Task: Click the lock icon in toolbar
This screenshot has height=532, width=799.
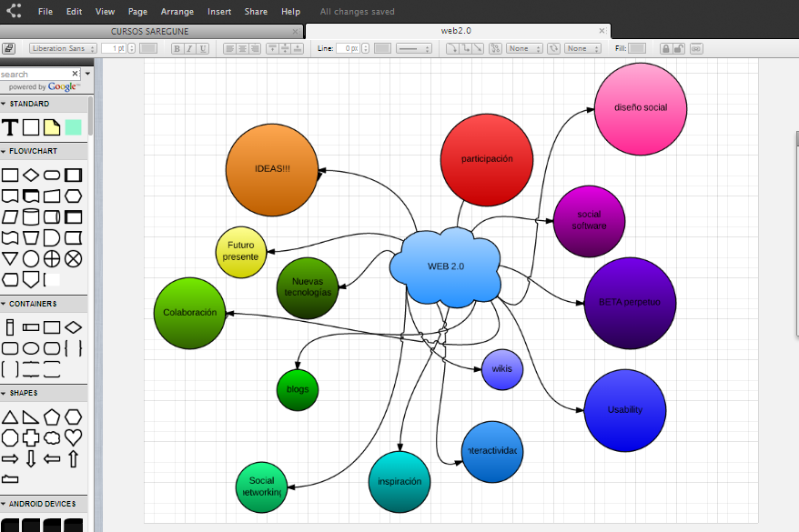Action: (665, 48)
